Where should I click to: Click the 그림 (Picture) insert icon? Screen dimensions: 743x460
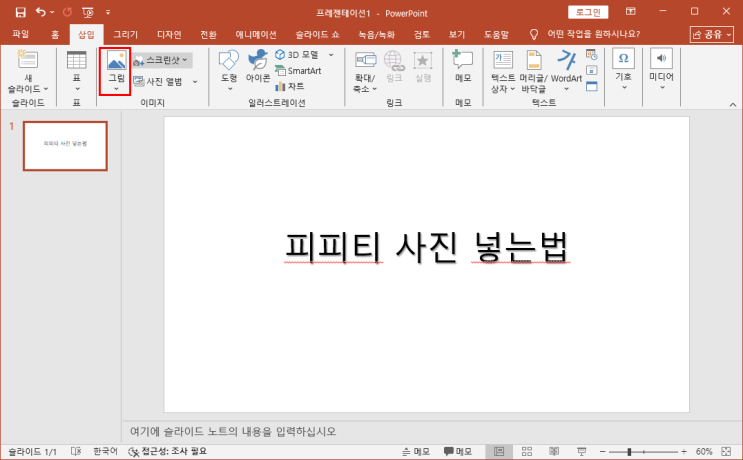116,63
